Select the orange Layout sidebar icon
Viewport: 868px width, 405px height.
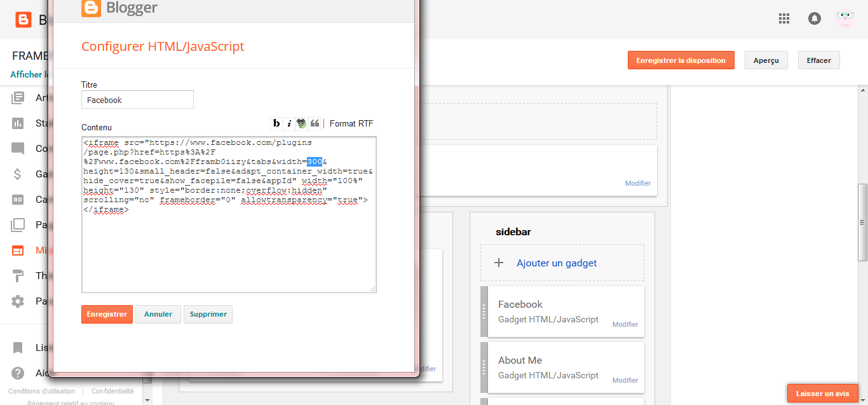tap(18, 251)
